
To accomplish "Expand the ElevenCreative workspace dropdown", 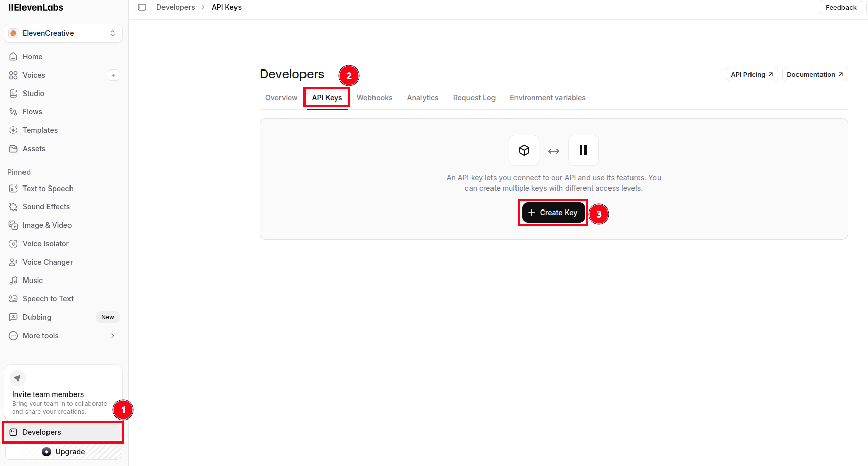I will [x=63, y=33].
